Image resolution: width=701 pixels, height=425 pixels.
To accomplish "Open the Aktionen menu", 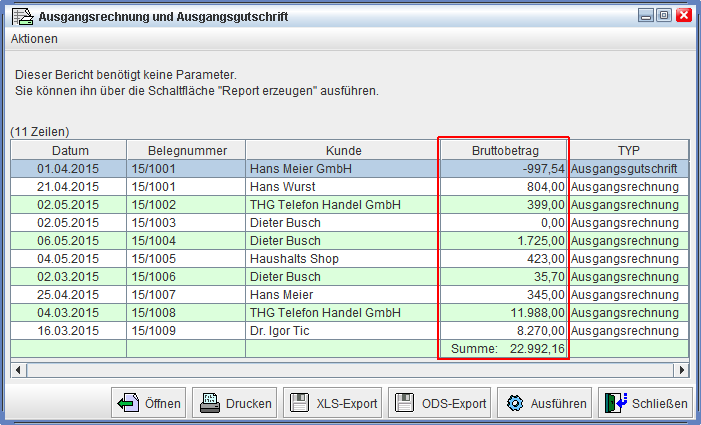I will click(34, 39).
